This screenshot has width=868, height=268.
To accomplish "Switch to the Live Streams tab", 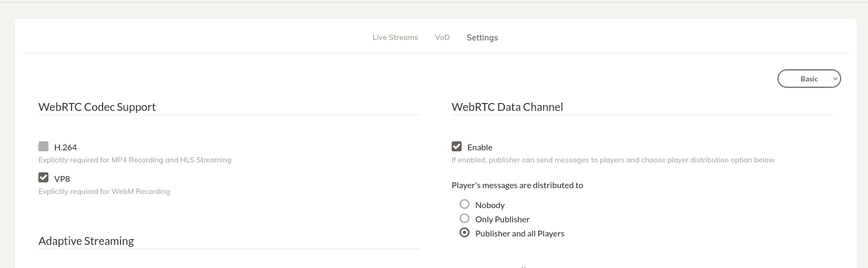I will pyautogui.click(x=395, y=37).
